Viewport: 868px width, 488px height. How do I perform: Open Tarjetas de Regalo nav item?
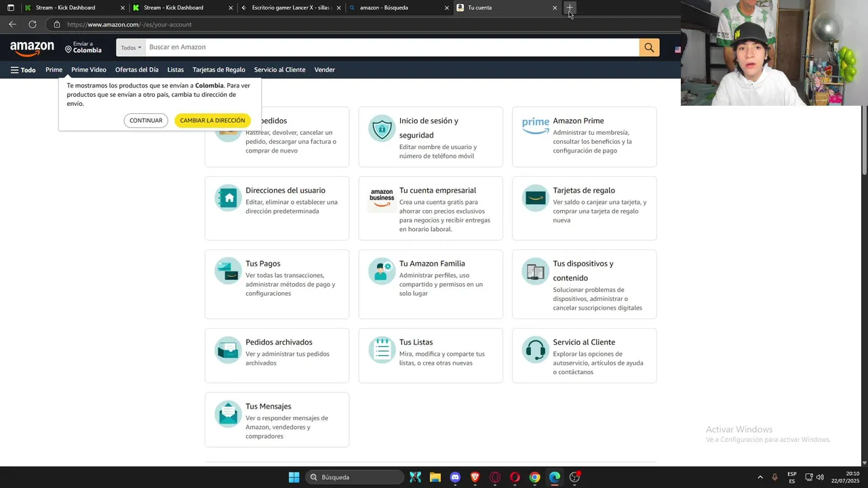pyautogui.click(x=219, y=70)
